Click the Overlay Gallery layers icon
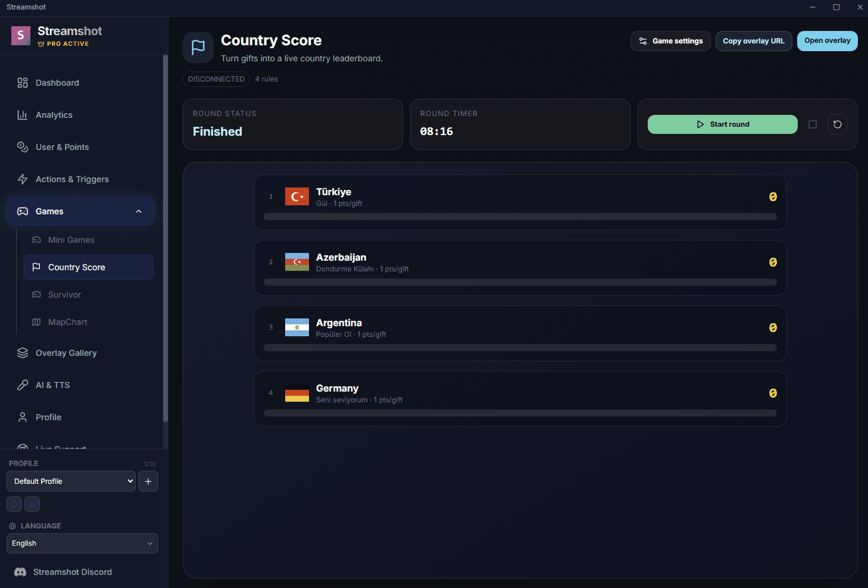The image size is (868, 588). coord(23,353)
